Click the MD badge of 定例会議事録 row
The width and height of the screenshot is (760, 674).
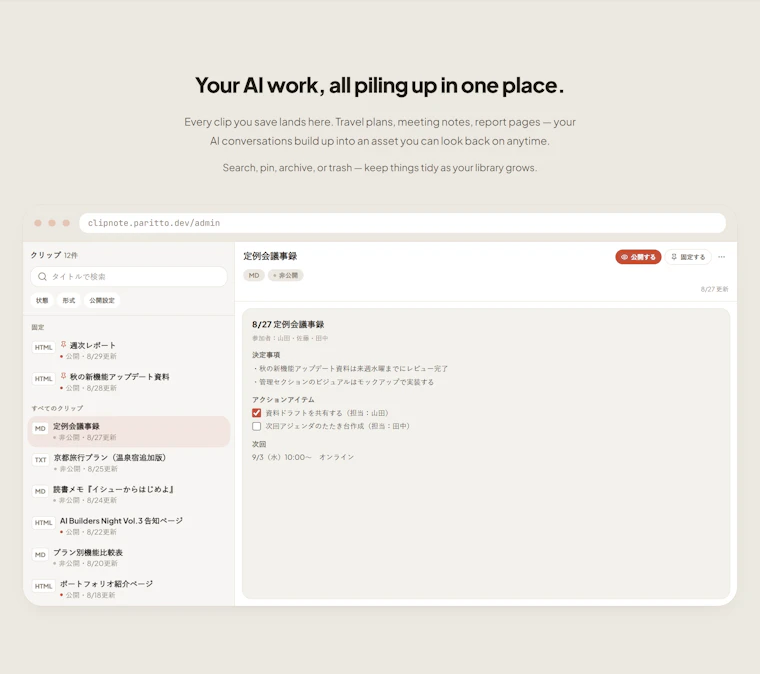tap(40, 428)
